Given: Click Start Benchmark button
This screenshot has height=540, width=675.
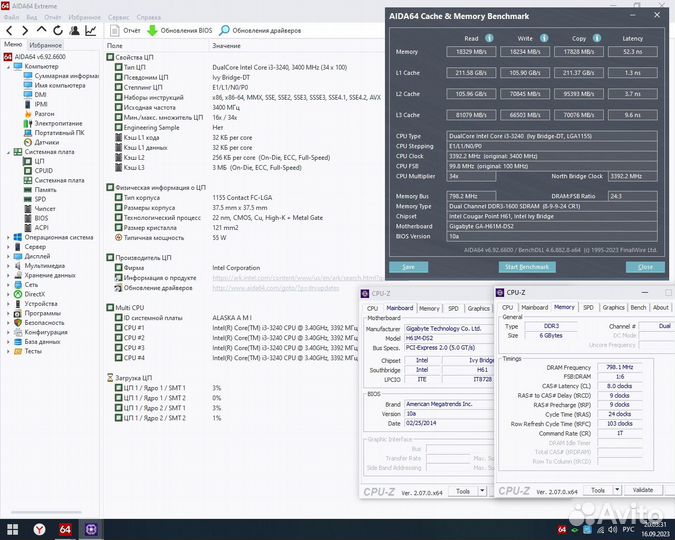Looking at the screenshot, I should click(527, 267).
